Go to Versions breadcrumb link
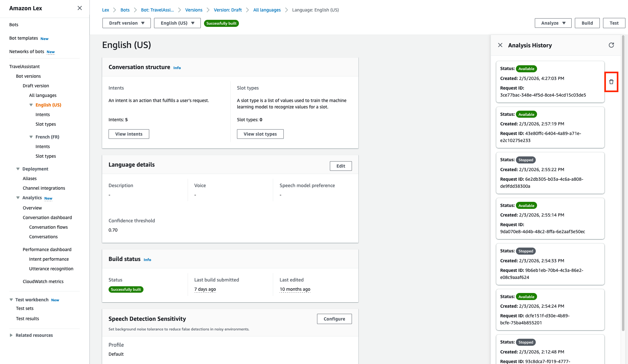The height and width of the screenshot is (364, 628). (x=194, y=10)
